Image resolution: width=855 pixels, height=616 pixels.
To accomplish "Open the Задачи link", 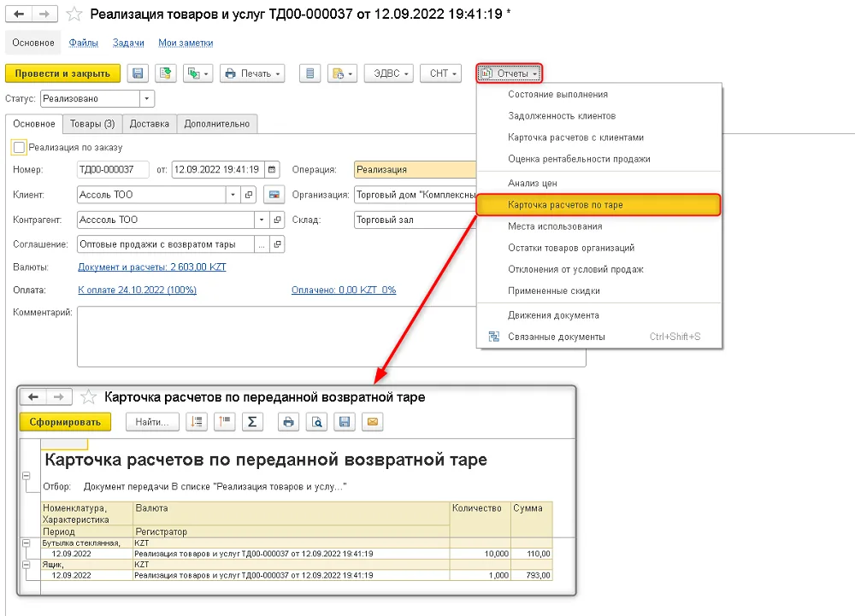I will (129, 43).
